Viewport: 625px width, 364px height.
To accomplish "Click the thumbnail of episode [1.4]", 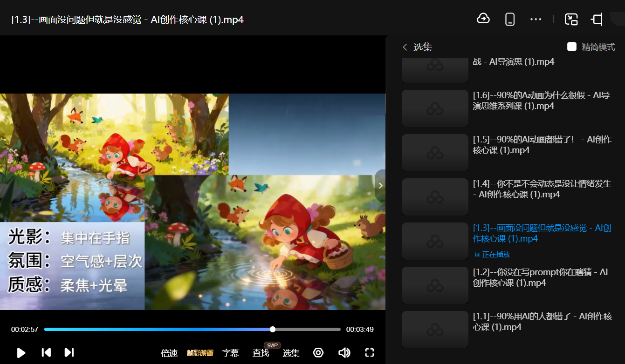I will (435, 197).
